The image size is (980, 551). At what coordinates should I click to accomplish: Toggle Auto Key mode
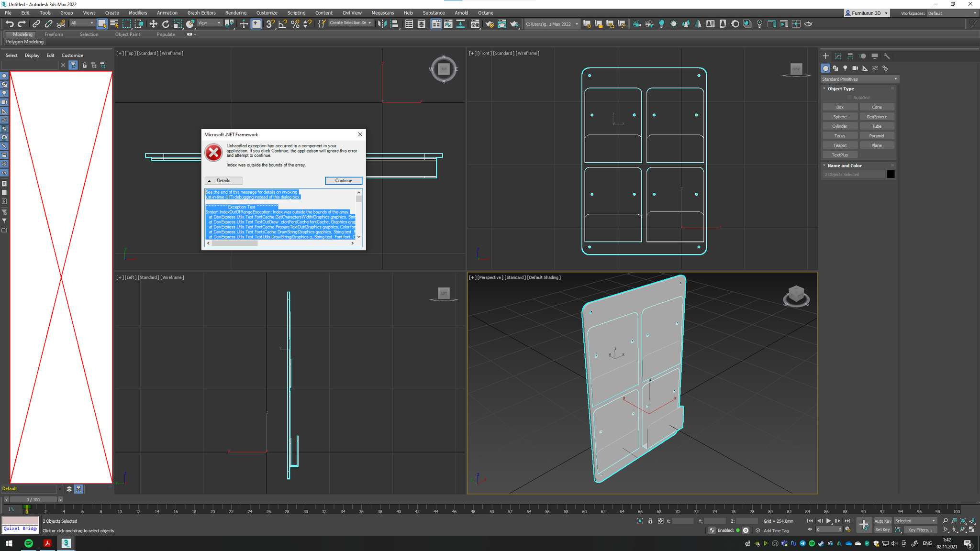coord(883,521)
